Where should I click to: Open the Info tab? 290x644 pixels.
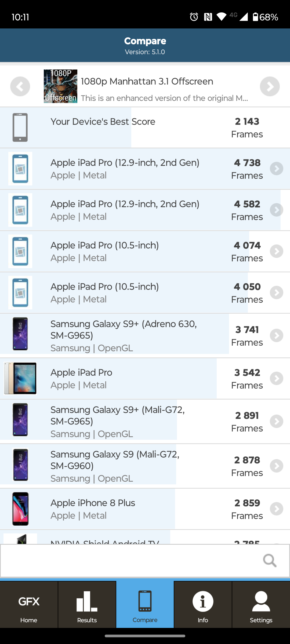[x=203, y=605]
